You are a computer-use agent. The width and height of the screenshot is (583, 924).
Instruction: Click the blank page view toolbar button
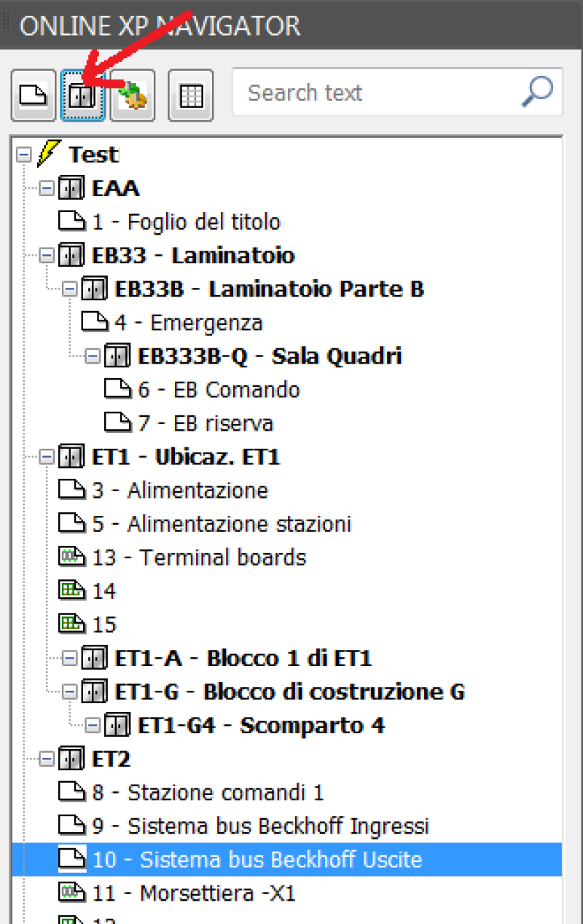coord(34,95)
